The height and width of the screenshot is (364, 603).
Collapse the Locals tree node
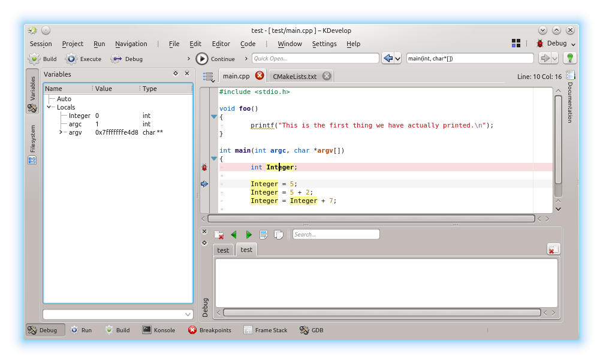click(49, 107)
